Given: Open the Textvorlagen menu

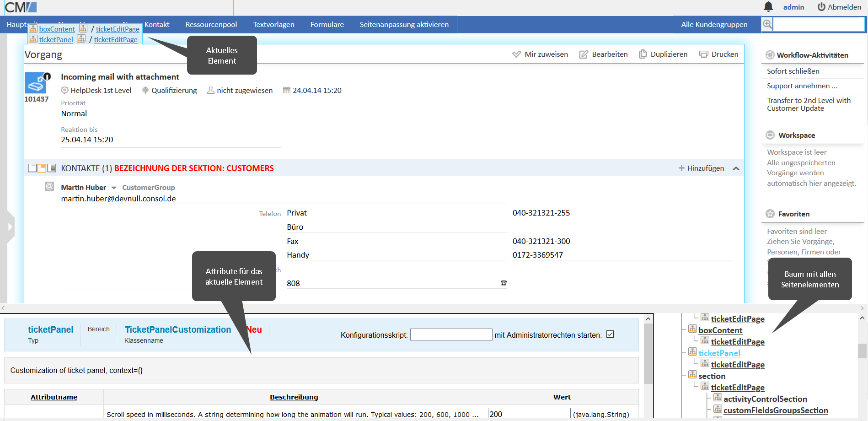Looking at the screenshot, I should click(x=273, y=25).
